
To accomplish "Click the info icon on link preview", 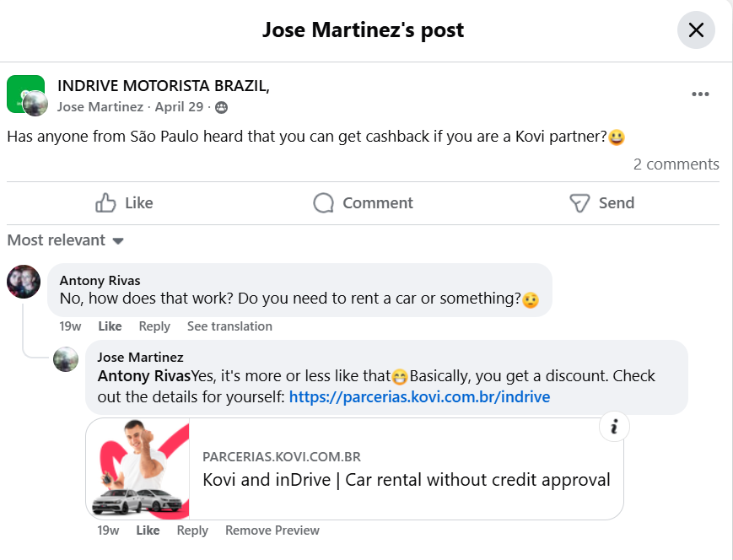I will coord(614,426).
